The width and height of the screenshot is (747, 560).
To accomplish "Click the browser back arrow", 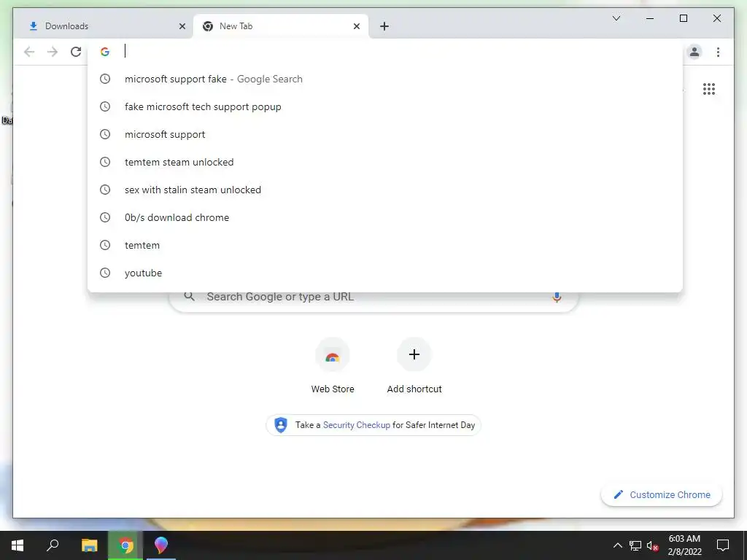I will (x=29, y=52).
